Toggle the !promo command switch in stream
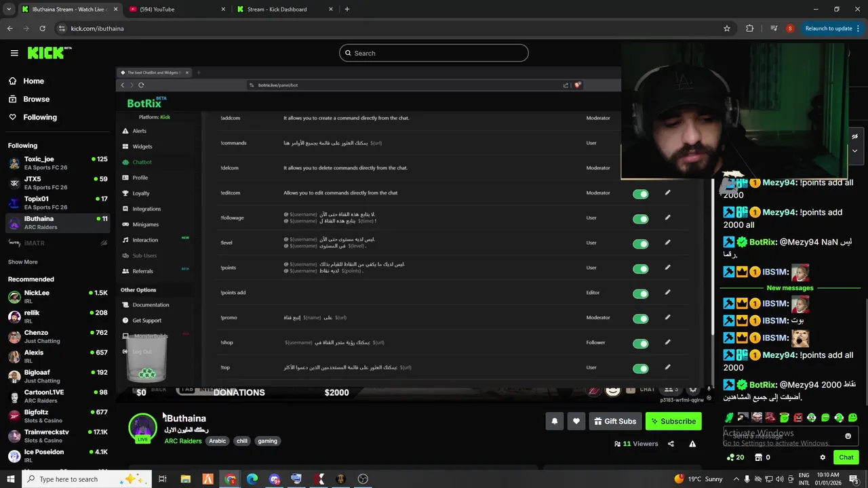This screenshot has height=488, width=868. (640, 319)
